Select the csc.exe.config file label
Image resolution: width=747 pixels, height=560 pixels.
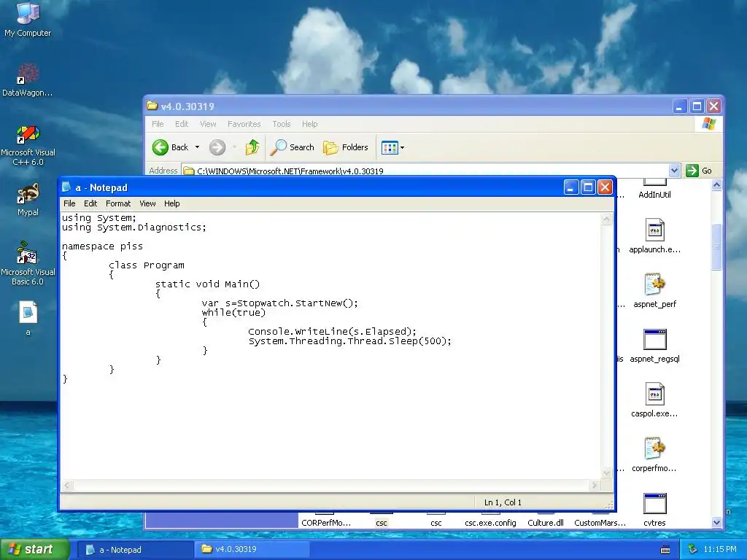(x=490, y=523)
